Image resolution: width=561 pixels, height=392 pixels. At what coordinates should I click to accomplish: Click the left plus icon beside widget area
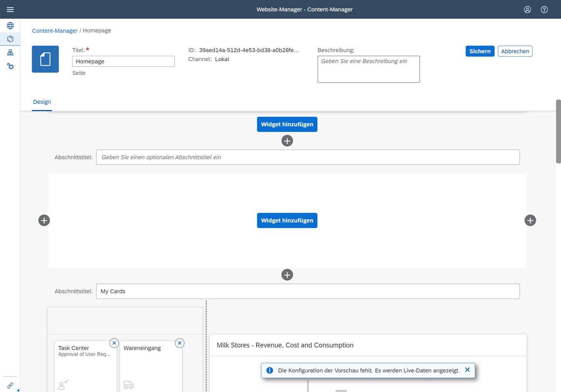[x=44, y=220]
